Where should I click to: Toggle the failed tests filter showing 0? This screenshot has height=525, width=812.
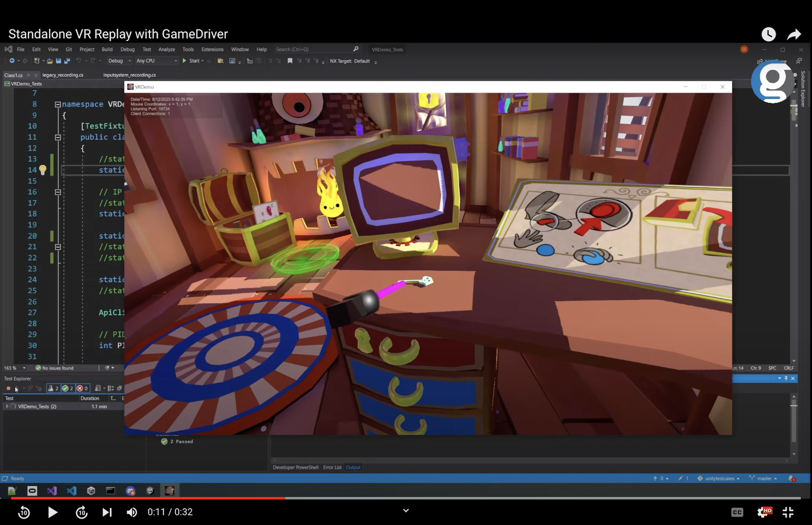(82, 388)
